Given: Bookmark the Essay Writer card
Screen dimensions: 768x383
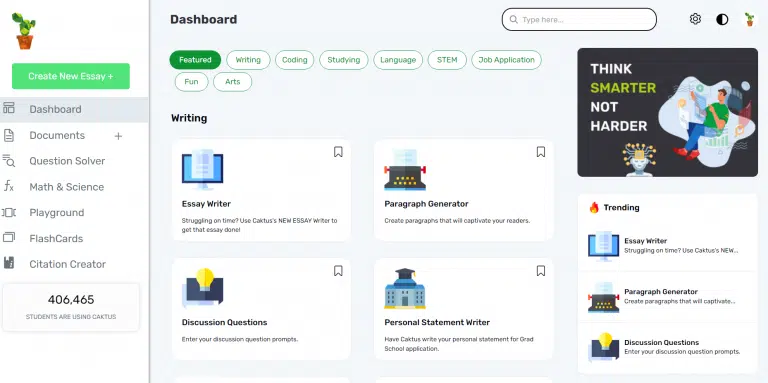Looking at the screenshot, I should click(338, 152).
